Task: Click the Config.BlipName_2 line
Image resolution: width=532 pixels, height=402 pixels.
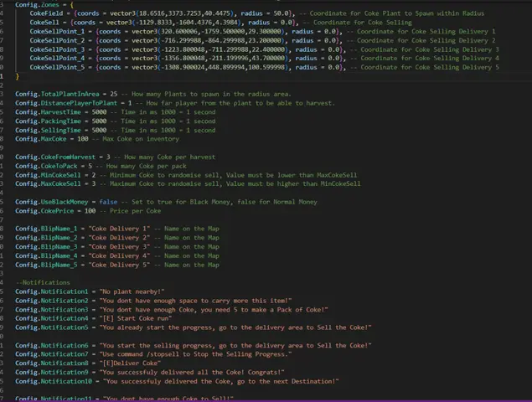Action: point(117,238)
